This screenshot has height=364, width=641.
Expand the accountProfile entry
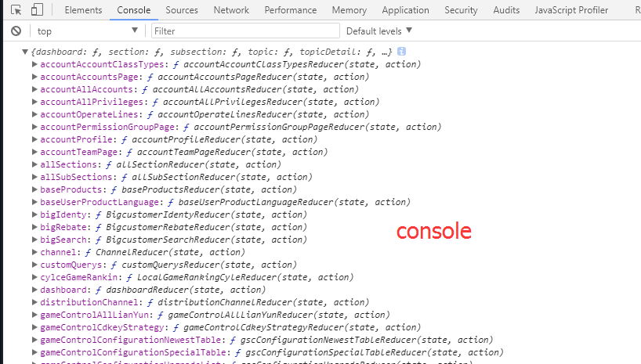(34, 139)
